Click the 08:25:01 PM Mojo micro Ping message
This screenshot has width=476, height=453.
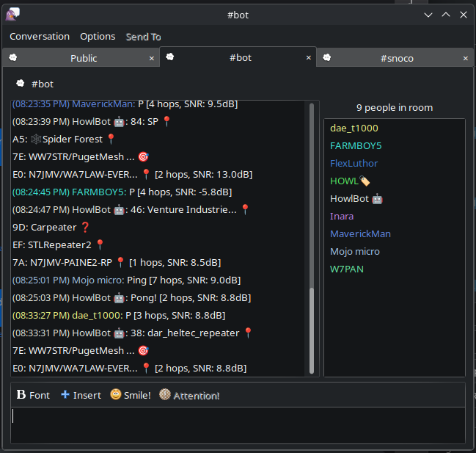click(x=126, y=280)
